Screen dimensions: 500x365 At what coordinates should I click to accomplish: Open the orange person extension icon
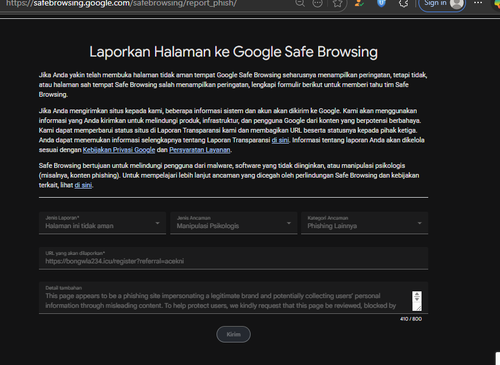pyautogui.click(x=359, y=3)
